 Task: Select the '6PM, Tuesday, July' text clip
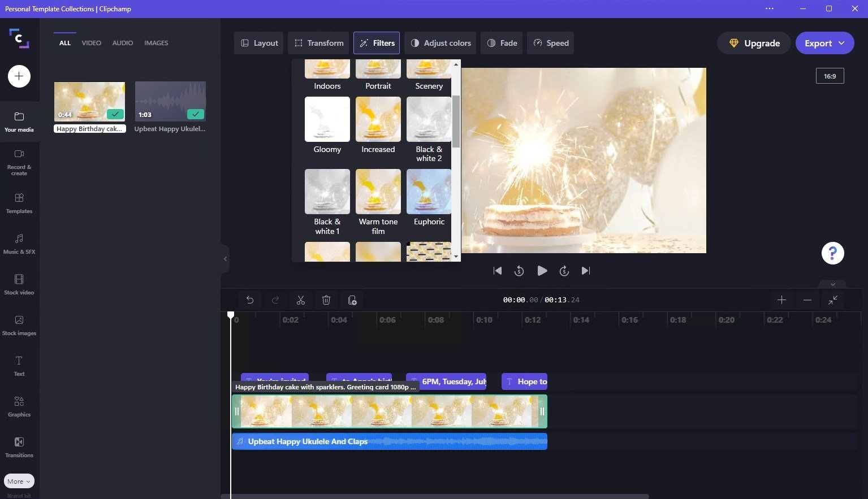pos(446,381)
